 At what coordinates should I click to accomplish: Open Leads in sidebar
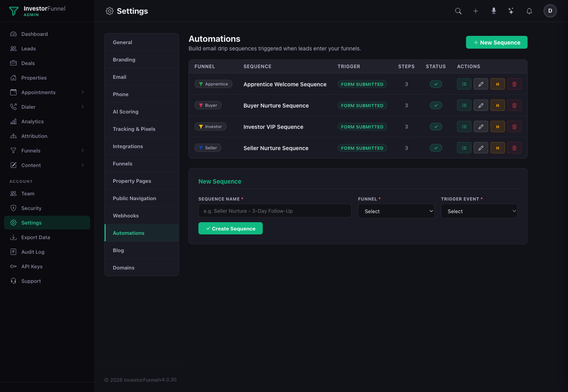[47, 48]
